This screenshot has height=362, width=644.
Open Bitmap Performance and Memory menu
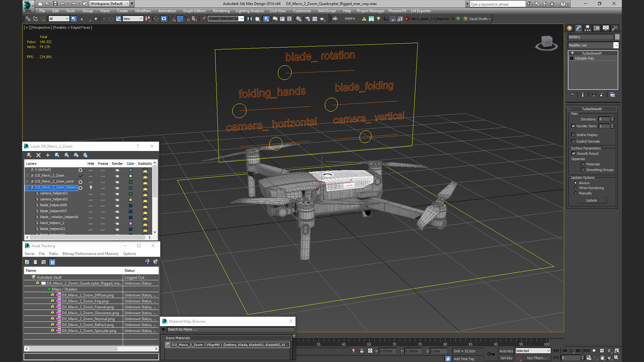click(x=91, y=254)
